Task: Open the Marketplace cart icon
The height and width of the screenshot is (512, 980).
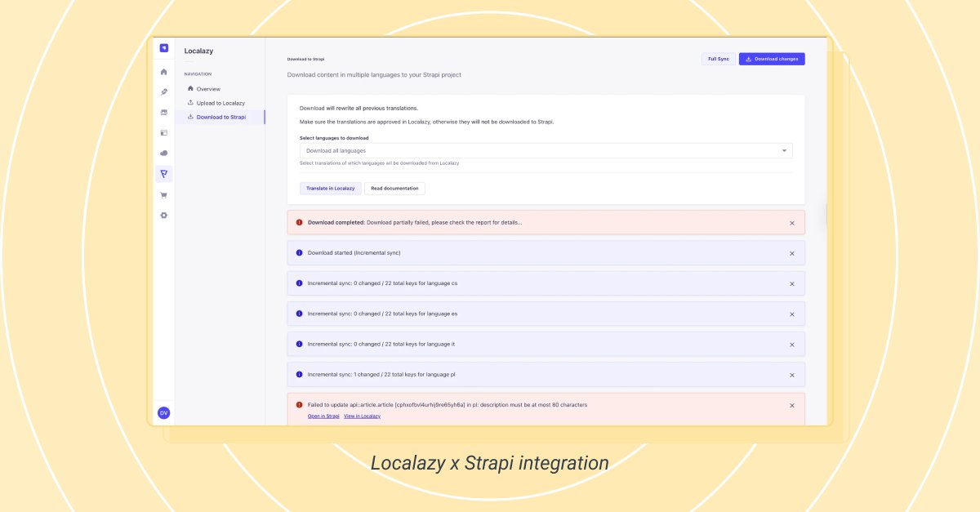Action: click(164, 195)
